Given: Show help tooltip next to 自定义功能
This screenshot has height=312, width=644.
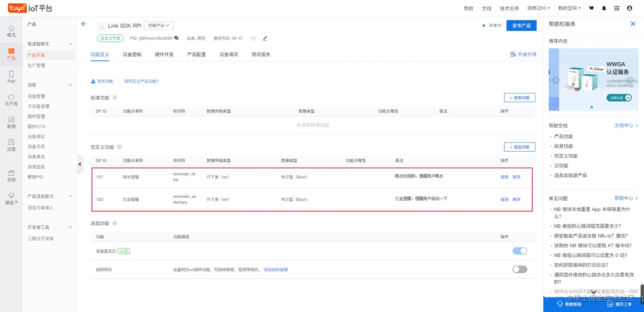Looking at the screenshot, I should click(119, 147).
